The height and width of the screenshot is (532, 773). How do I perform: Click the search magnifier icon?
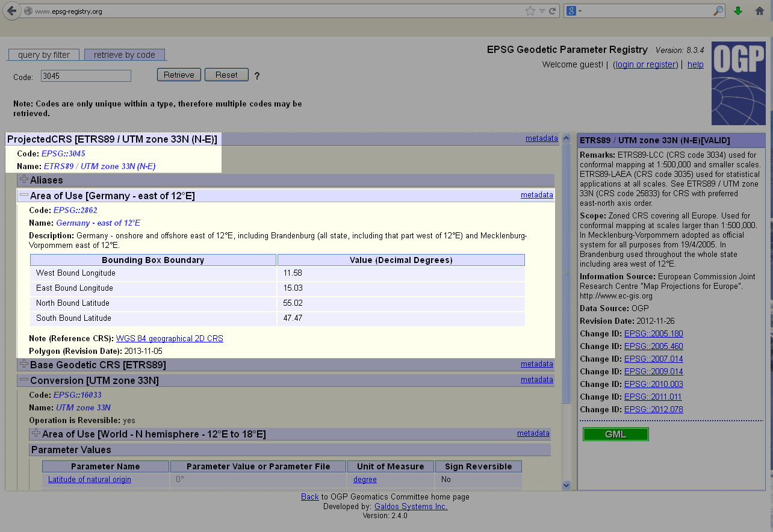click(x=718, y=11)
